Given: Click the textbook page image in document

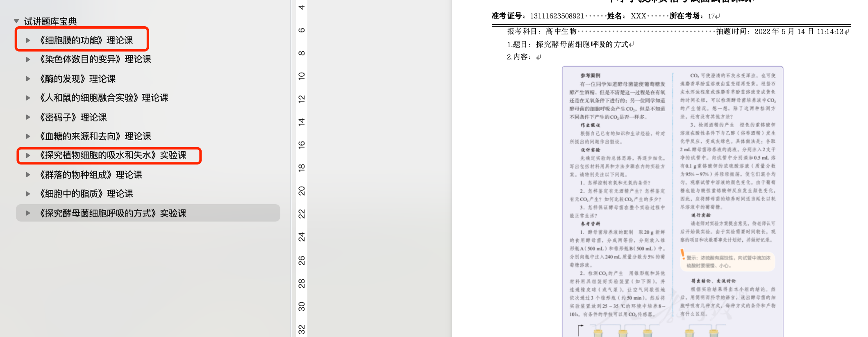Looking at the screenshot, I should point(672,201).
